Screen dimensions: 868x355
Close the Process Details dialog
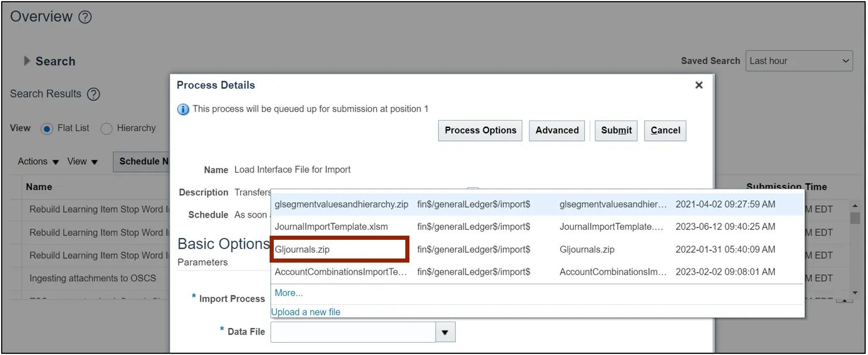(x=698, y=85)
